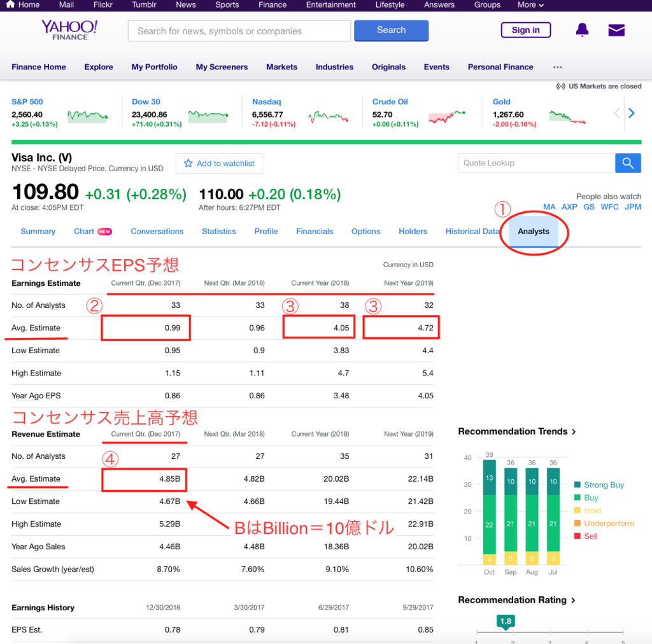Viewport: 652px width, 644px height.
Task: Open Originals in navigation
Action: click(388, 67)
